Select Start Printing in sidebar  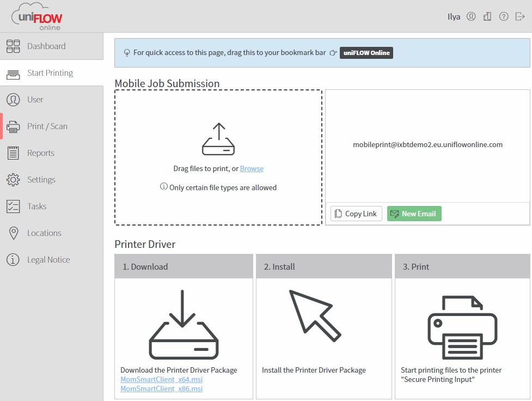coord(52,73)
